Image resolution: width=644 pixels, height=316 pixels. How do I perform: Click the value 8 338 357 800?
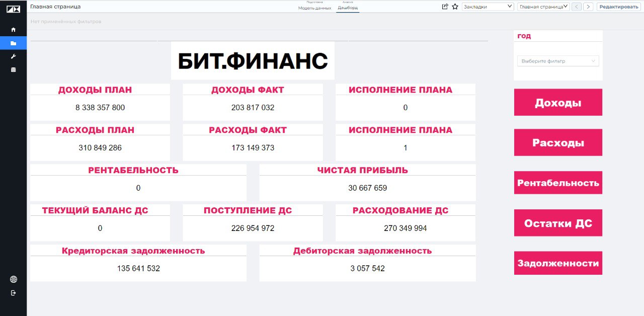coord(100,108)
